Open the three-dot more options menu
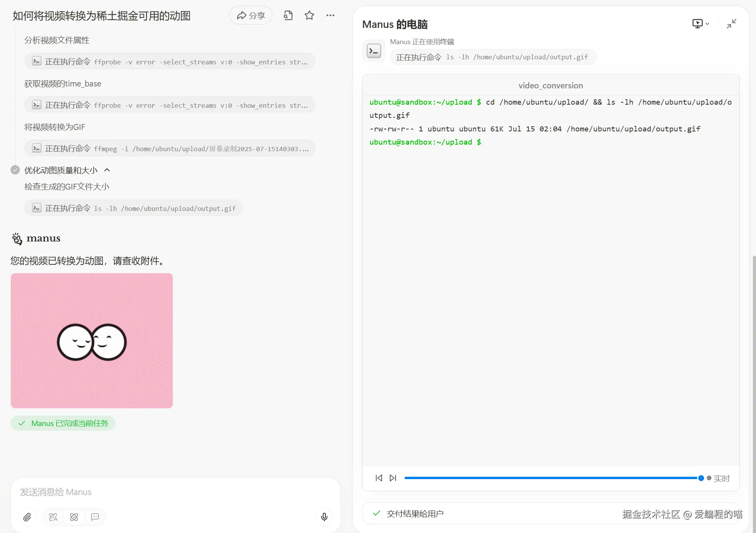 tap(330, 16)
